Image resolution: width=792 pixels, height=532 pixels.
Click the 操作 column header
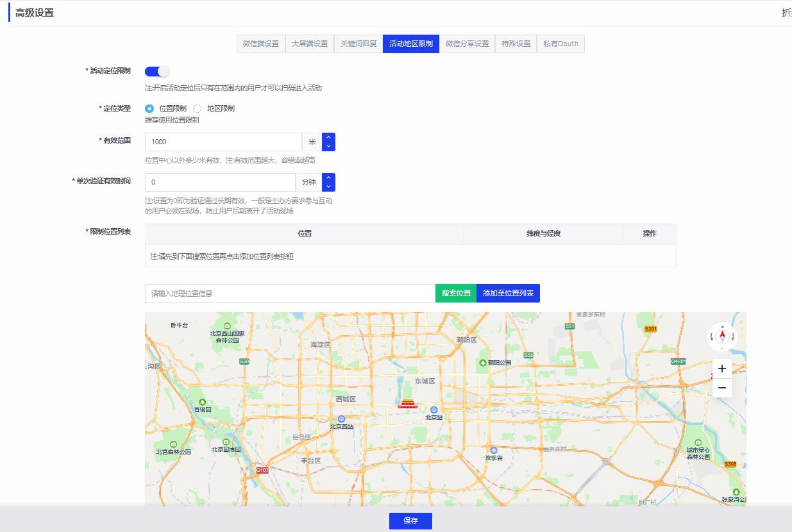(x=650, y=234)
